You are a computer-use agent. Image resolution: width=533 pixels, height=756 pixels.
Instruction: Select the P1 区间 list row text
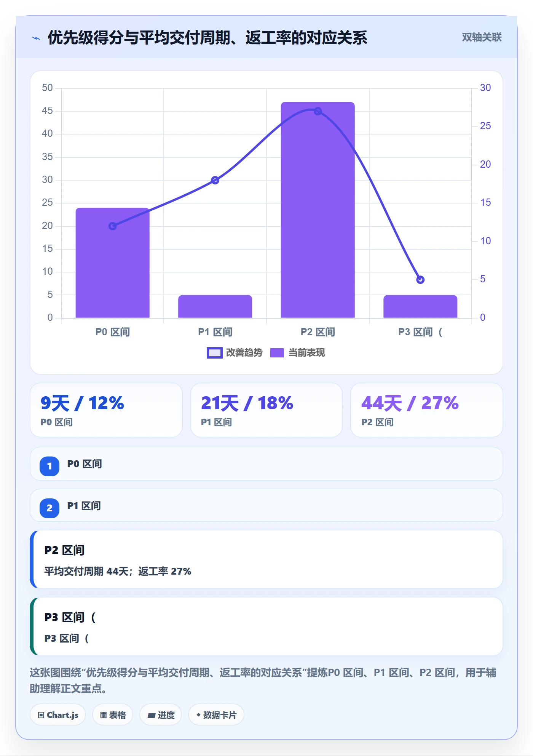[x=84, y=506]
